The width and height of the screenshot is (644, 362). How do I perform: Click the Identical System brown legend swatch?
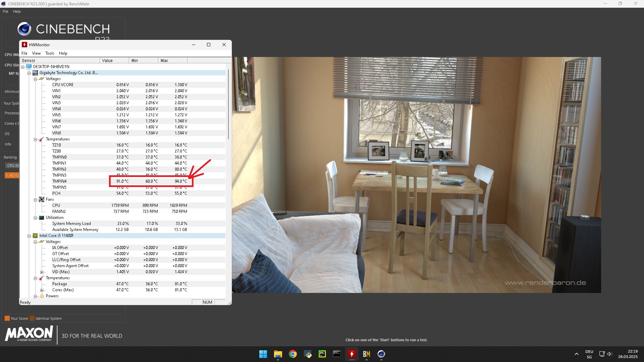32,318
